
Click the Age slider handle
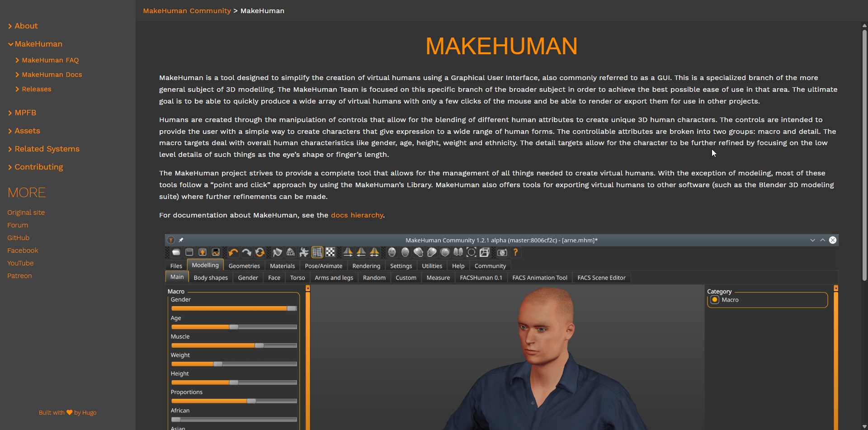(x=234, y=327)
